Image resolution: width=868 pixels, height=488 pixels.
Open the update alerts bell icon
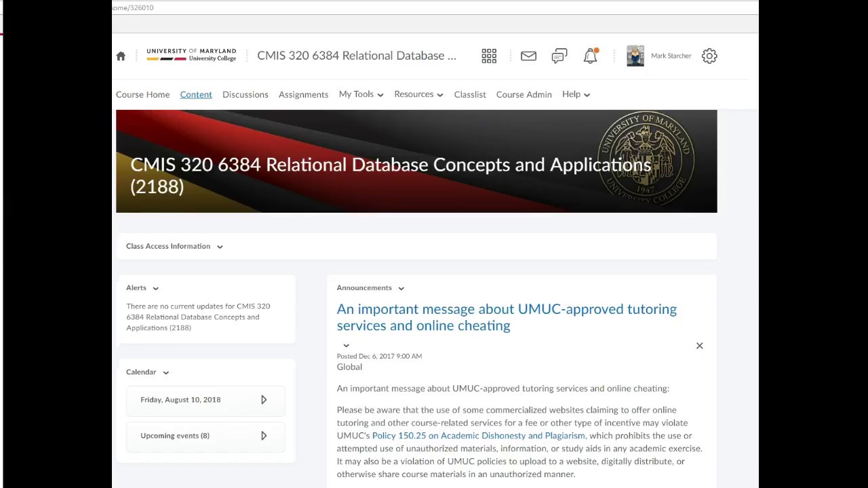591,56
